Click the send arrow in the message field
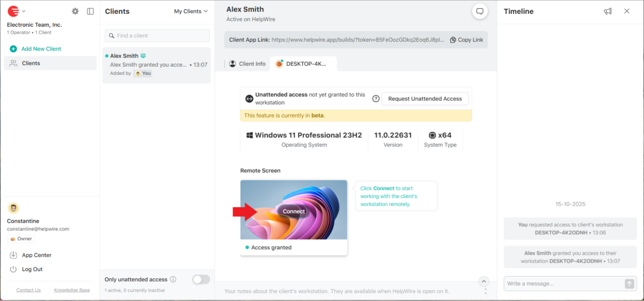 click(629, 283)
